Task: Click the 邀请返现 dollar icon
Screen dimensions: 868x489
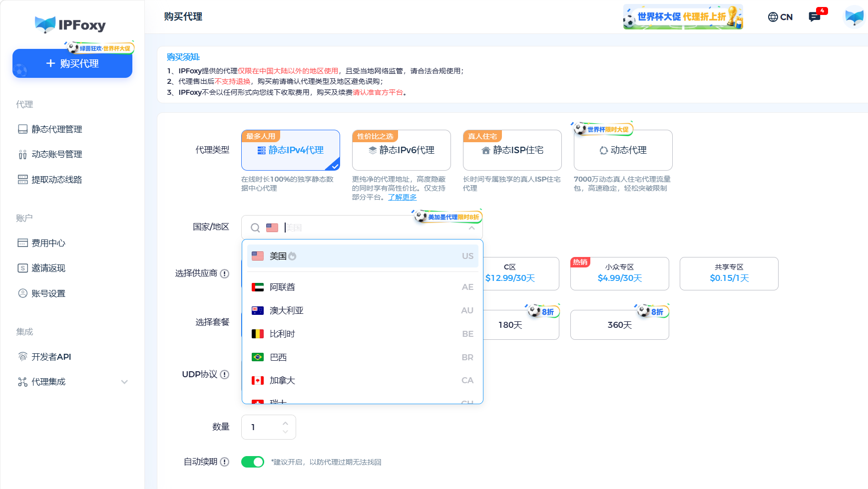Action: click(x=22, y=268)
